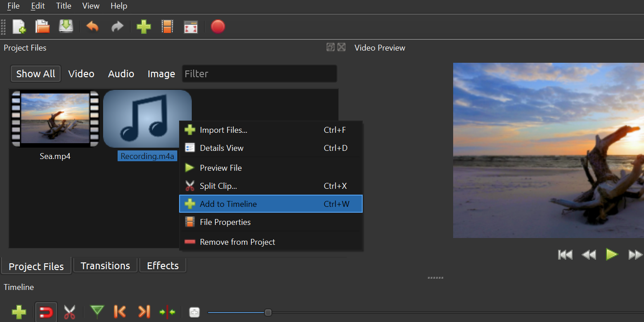Image resolution: width=644 pixels, height=322 pixels.
Task: Click the timeline zoom slider handle
Action: tap(268, 313)
